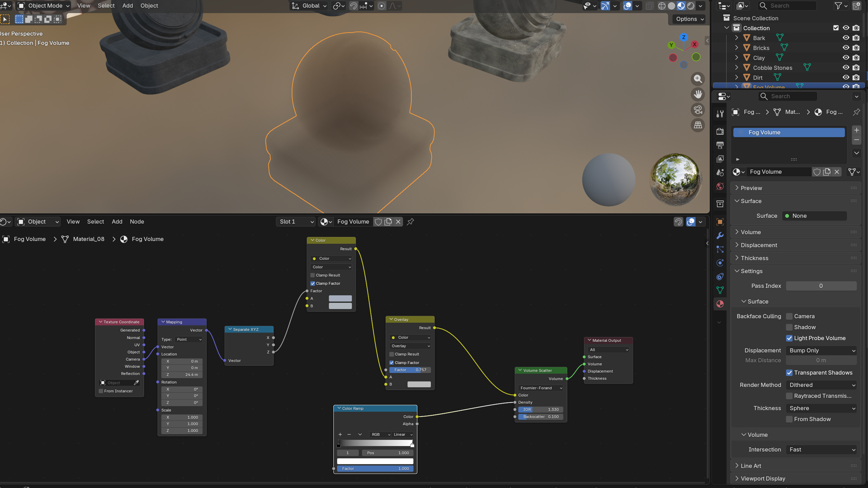The height and width of the screenshot is (488, 868).
Task: Click the viewport Options button
Action: (x=689, y=19)
